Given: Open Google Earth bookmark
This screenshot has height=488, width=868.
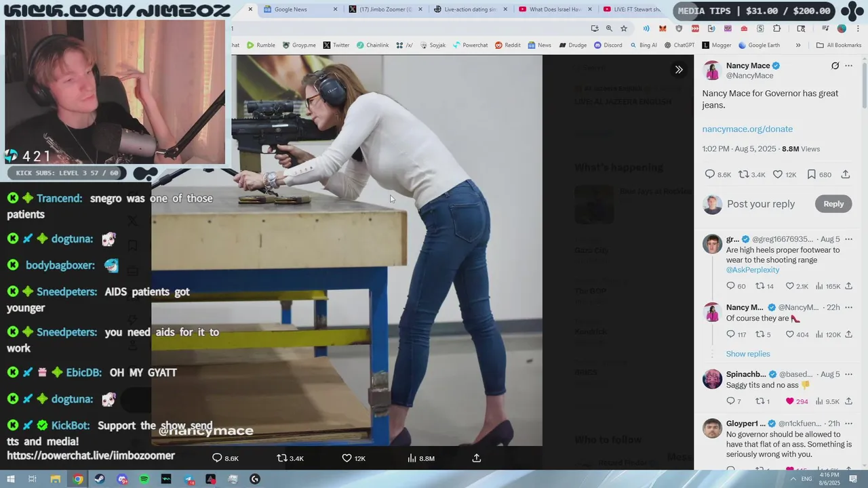Looking at the screenshot, I should 759,45.
